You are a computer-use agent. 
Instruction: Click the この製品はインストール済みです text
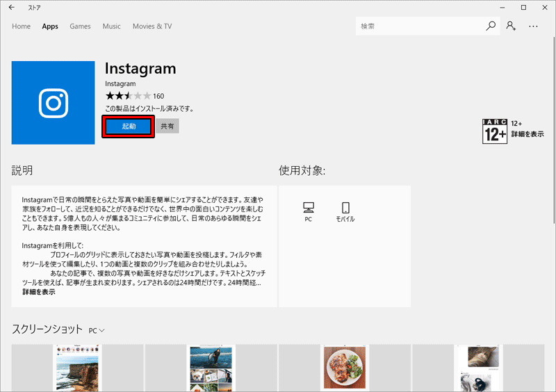click(x=149, y=108)
